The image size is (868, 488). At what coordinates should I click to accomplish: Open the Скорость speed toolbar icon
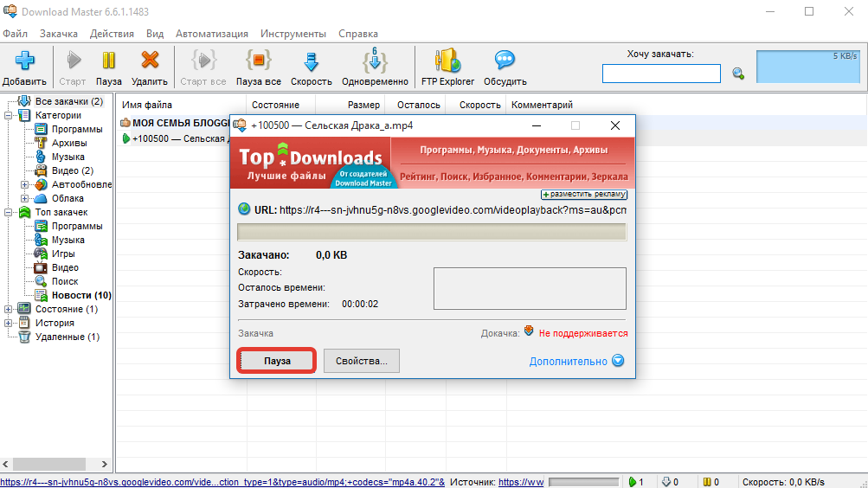(x=311, y=61)
